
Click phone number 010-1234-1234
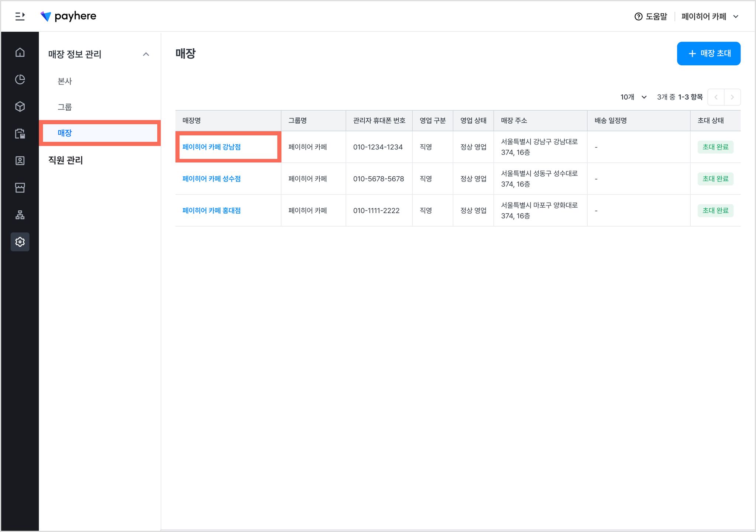378,147
